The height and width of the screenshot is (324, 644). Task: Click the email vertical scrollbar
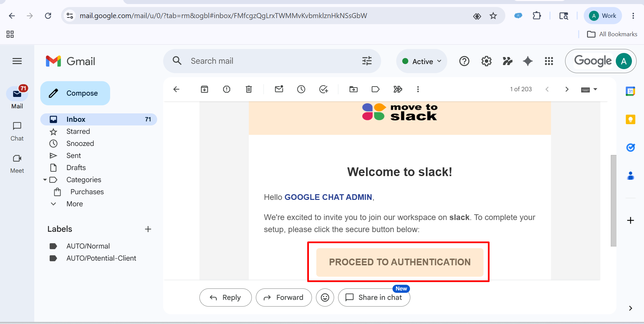613,201
